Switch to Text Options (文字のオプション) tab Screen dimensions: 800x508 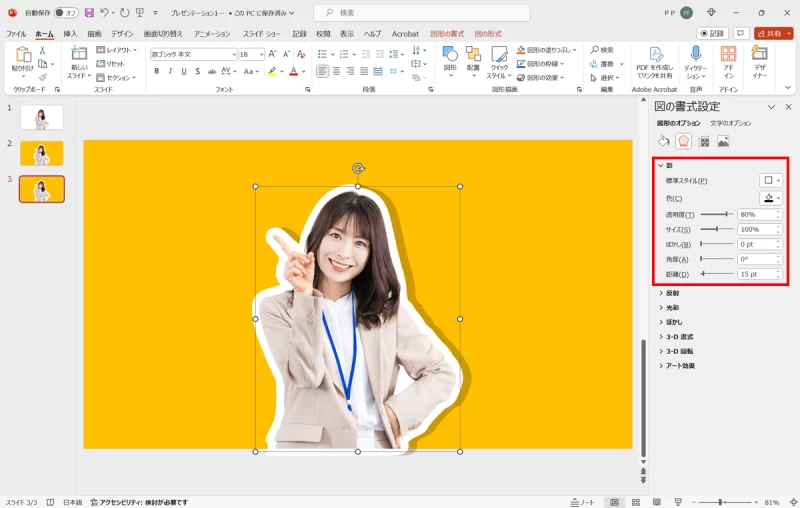(730, 123)
